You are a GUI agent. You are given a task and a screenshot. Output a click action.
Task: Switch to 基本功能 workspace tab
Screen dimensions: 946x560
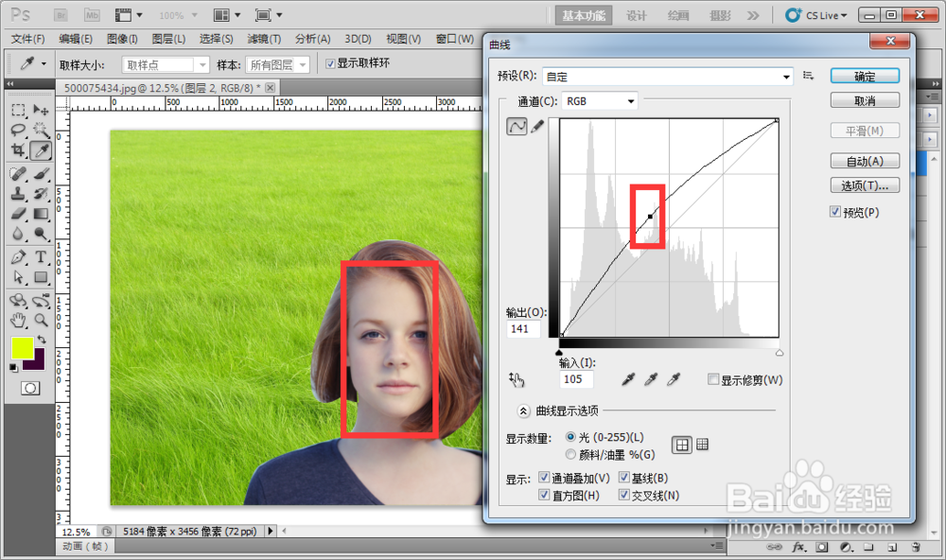point(584,16)
